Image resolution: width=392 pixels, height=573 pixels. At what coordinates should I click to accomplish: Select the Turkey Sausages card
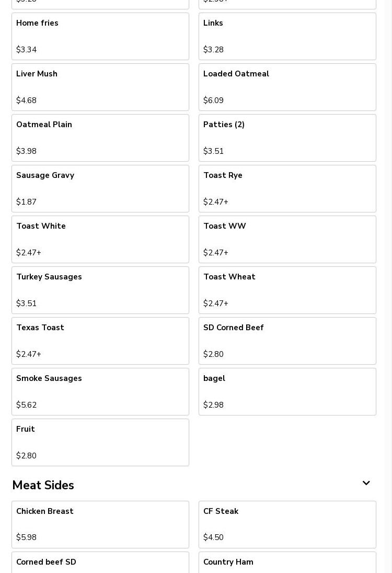click(100, 290)
